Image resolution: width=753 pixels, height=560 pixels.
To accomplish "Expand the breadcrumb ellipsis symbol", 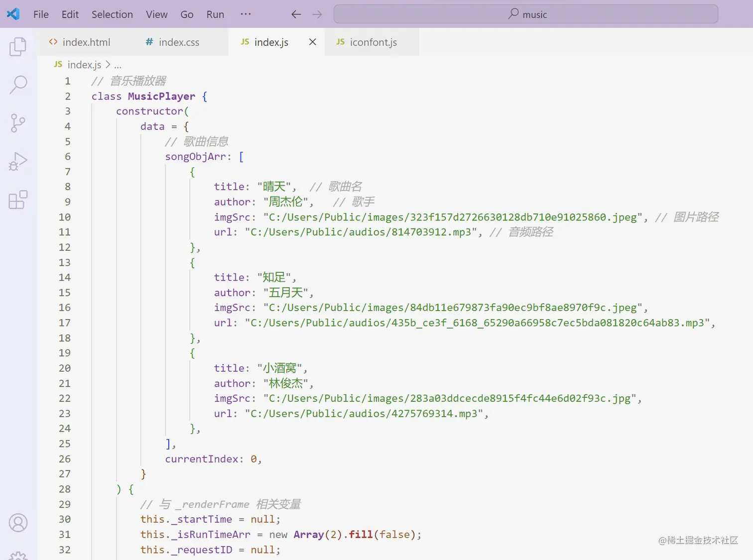I will pos(118,65).
